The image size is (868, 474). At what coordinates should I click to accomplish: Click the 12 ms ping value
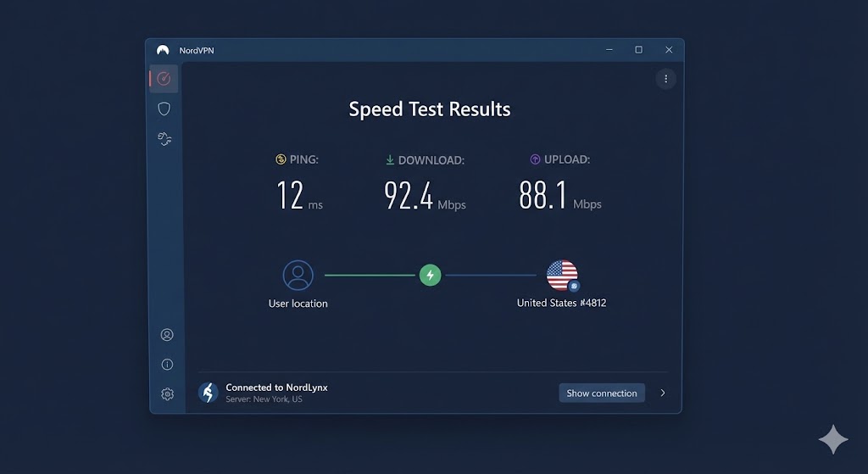tap(299, 196)
